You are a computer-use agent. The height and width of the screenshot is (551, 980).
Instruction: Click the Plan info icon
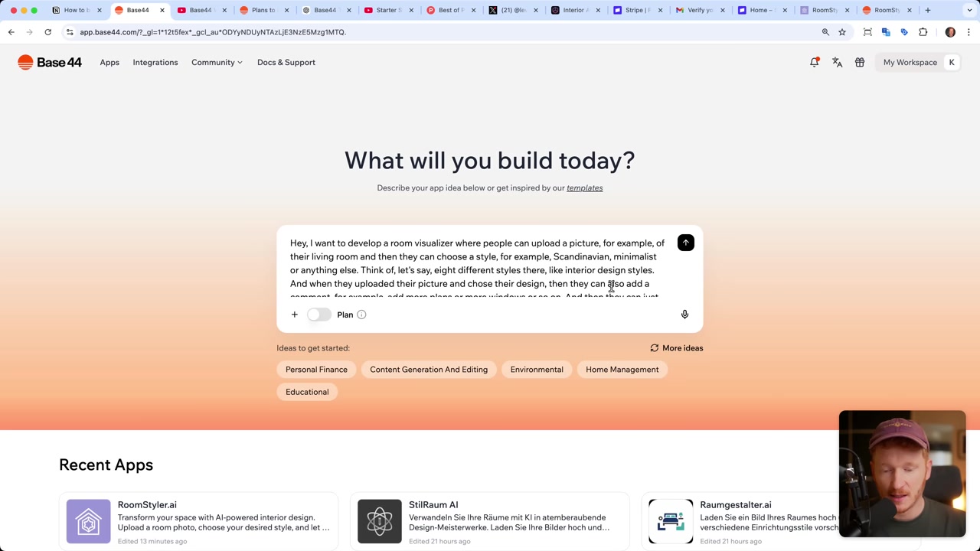(x=361, y=315)
